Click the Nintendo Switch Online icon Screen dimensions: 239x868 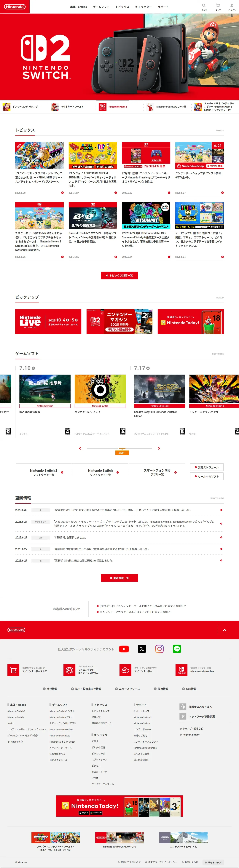181,670
